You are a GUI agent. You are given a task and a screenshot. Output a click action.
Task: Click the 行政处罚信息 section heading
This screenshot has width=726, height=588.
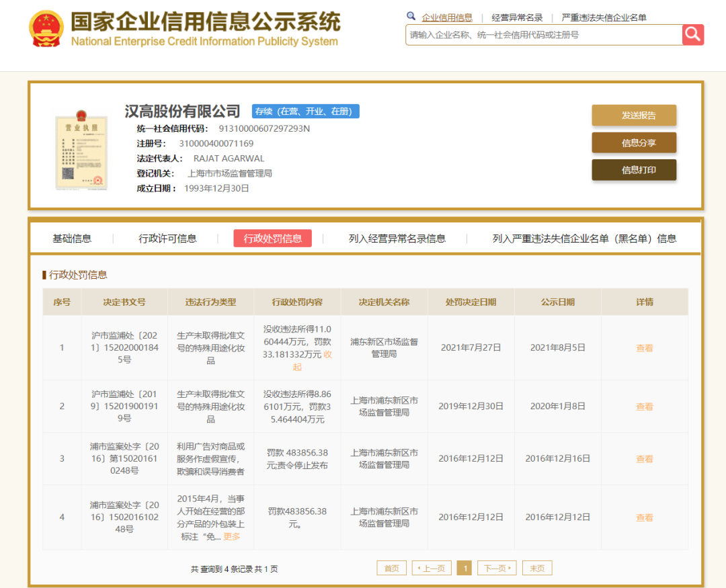tap(78, 275)
